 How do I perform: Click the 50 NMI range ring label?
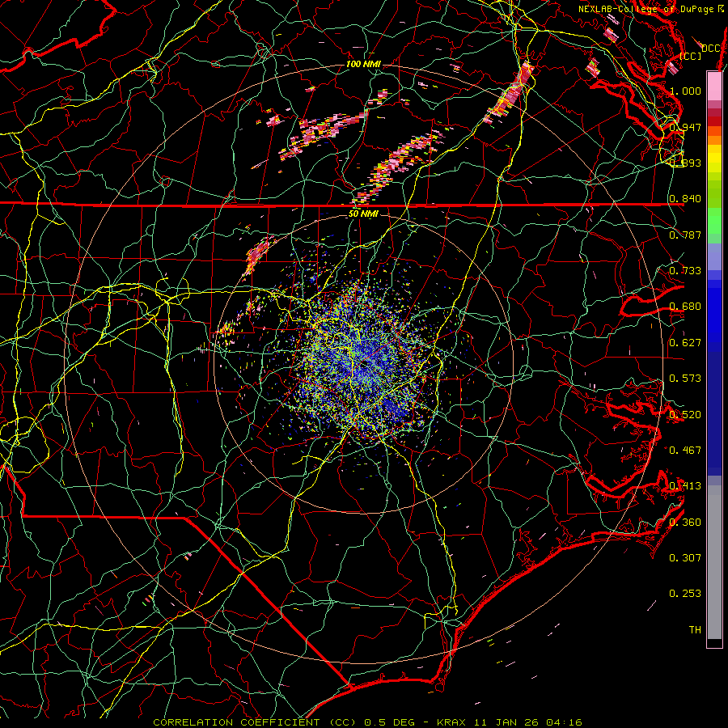tap(363, 214)
